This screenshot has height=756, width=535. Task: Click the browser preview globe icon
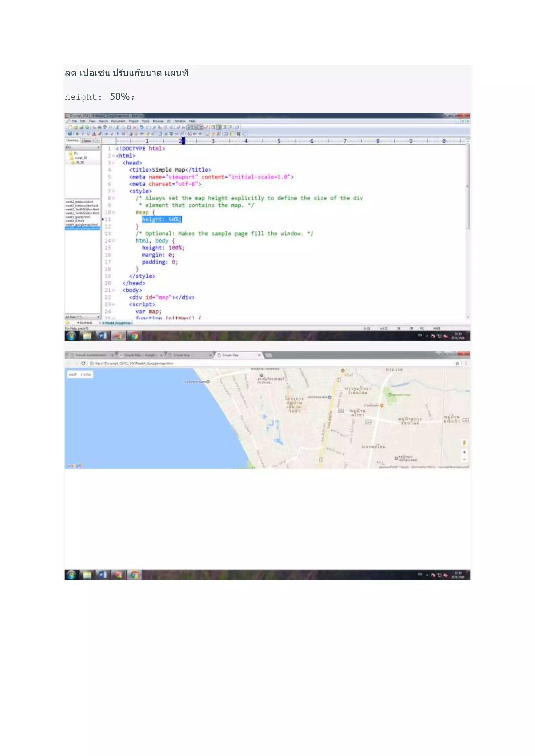tap(70, 134)
